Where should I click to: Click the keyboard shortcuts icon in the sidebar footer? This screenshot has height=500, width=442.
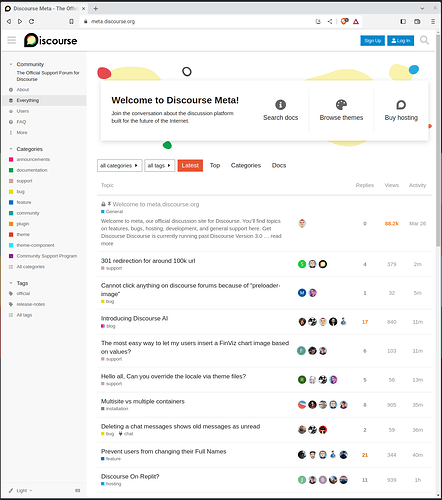[78, 490]
